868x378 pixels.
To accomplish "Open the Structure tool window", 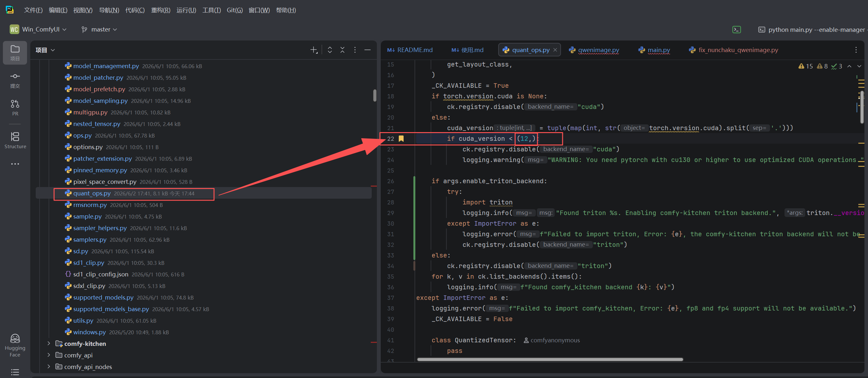I will [15, 140].
